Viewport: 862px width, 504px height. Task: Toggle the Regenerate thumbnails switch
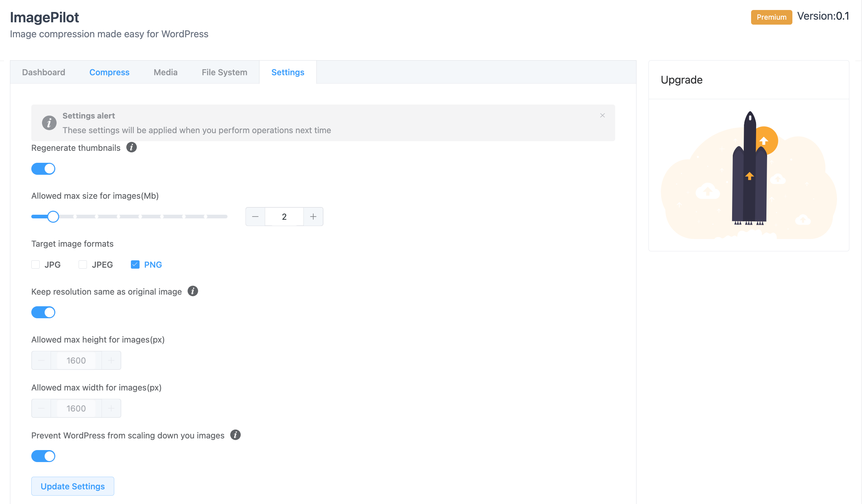[43, 168]
